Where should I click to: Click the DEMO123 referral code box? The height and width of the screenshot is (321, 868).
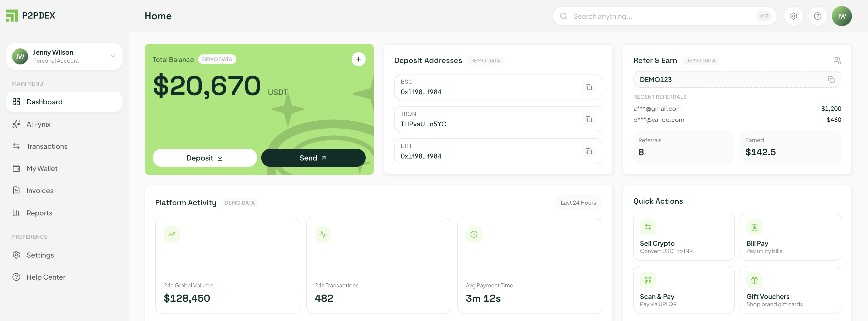[x=737, y=80]
